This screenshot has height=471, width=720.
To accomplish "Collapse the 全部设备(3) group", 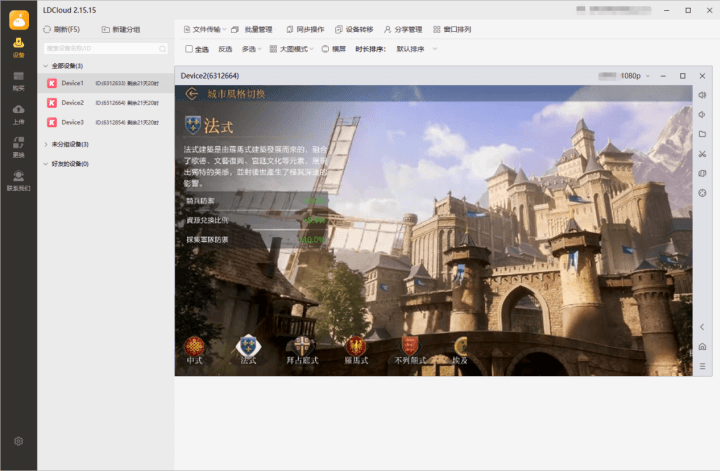I will tap(45, 66).
